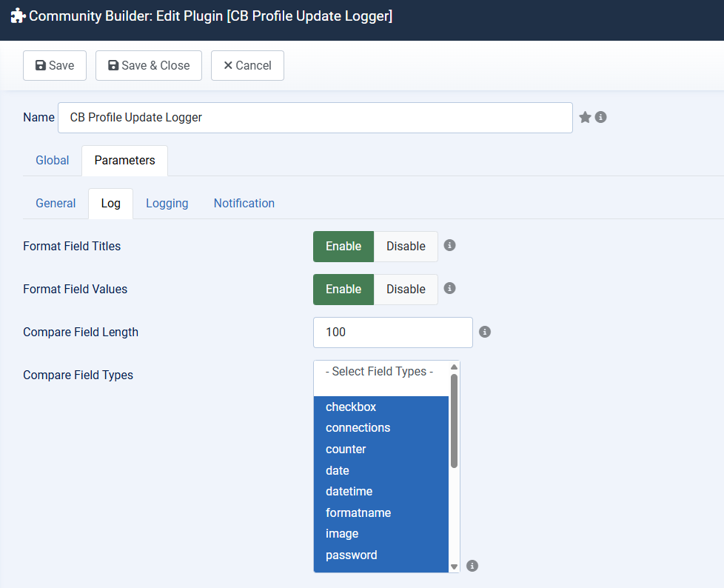Click the 'Compare Field Types' label
The height and width of the screenshot is (588, 724).
[x=78, y=375]
